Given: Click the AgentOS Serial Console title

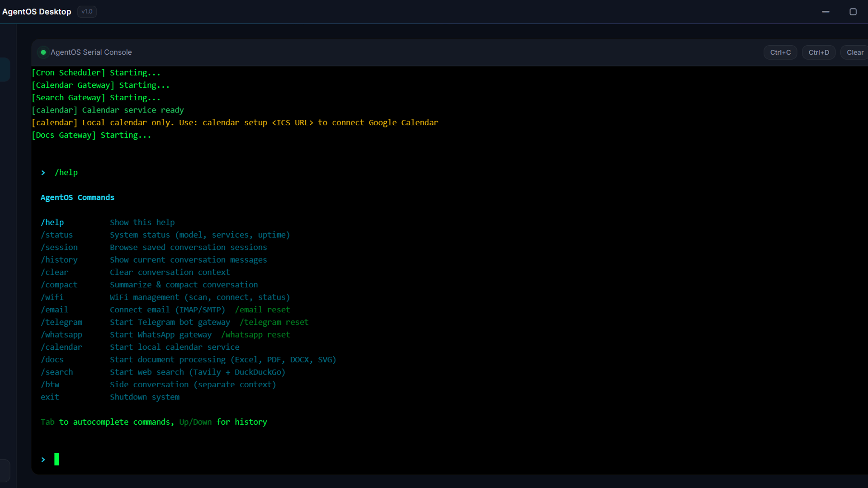Looking at the screenshot, I should (91, 52).
